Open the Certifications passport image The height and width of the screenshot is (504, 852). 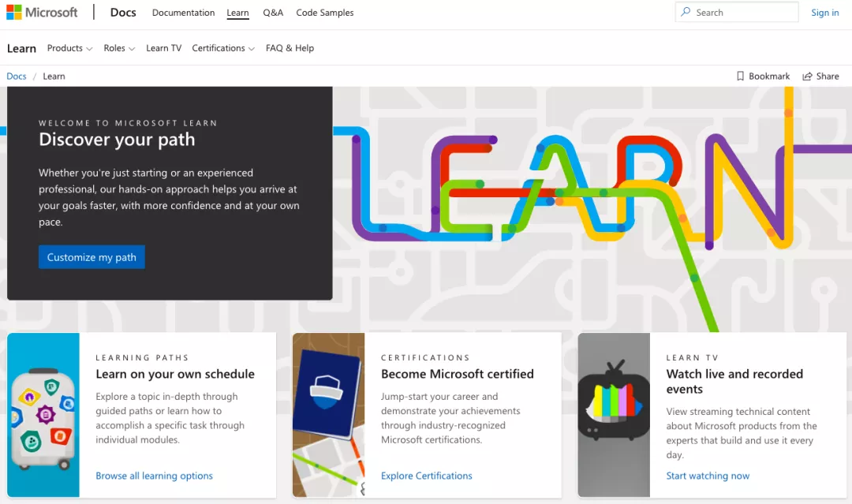coord(329,415)
